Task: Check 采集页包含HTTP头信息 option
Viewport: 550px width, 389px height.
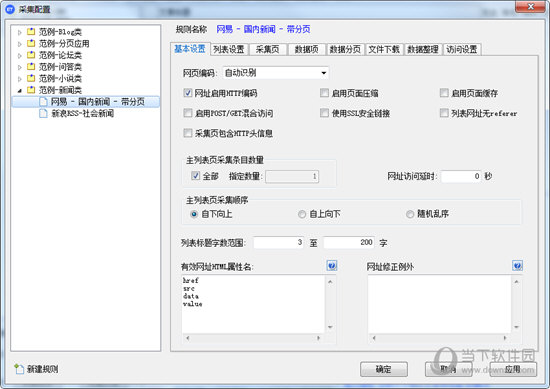Action: [x=188, y=133]
